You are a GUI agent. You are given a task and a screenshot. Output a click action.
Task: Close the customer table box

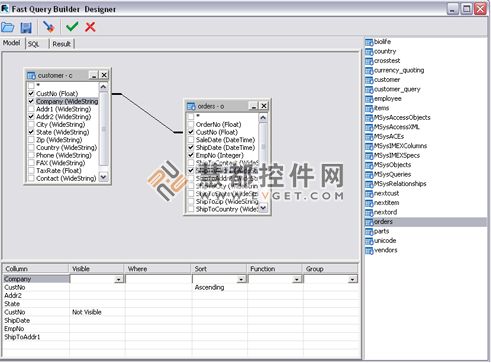(x=104, y=75)
